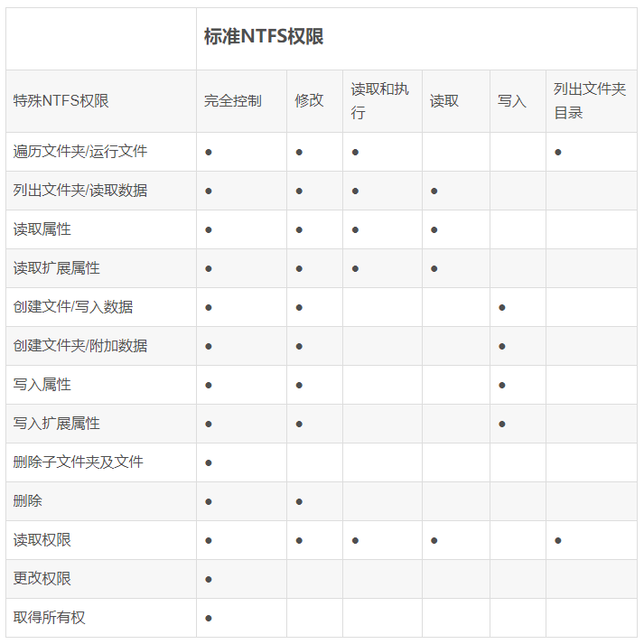Select the 取得所有权 row label

click(x=50, y=618)
